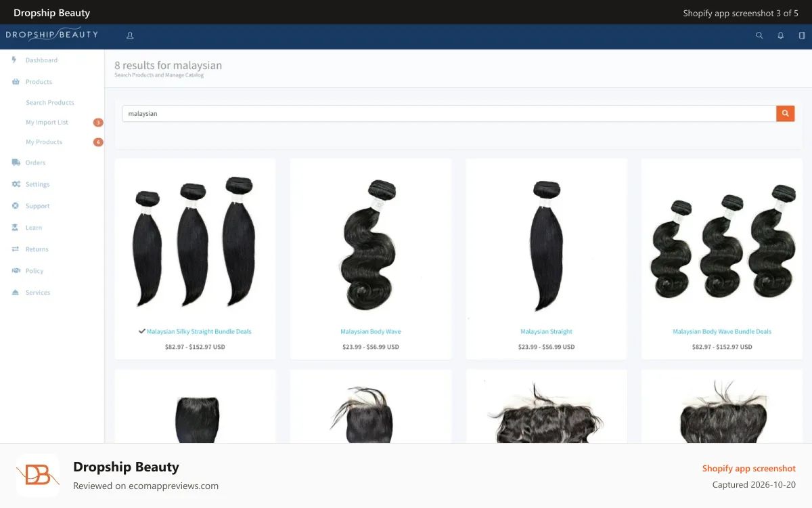Image resolution: width=812 pixels, height=508 pixels.
Task: Open the Malaysian Straight product link
Action: tap(546, 332)
